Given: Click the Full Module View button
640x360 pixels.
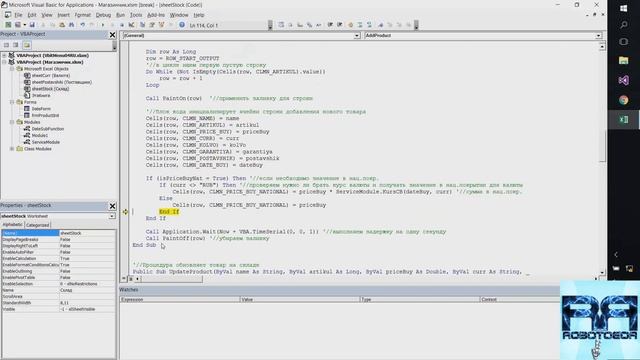Looking at the screenshot, I should pos(131,279).
